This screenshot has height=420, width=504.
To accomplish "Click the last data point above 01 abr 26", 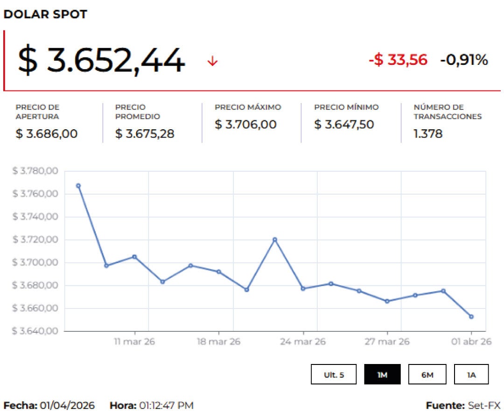I will (471, 317).
